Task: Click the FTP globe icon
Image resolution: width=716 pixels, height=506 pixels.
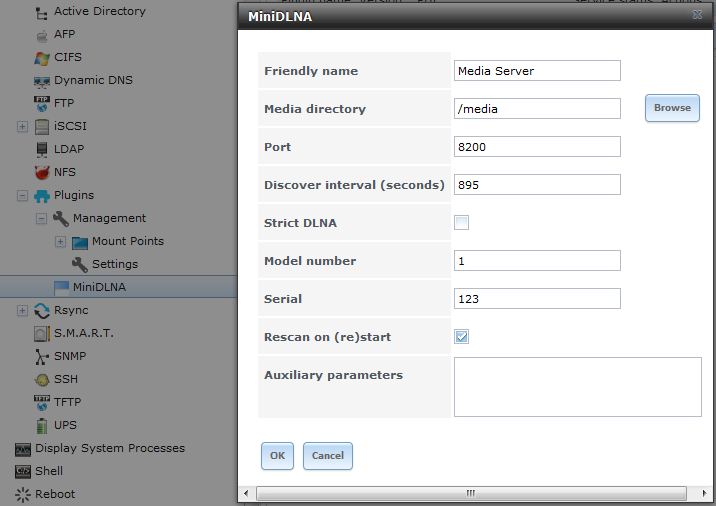Action: (x=42, y=104)
